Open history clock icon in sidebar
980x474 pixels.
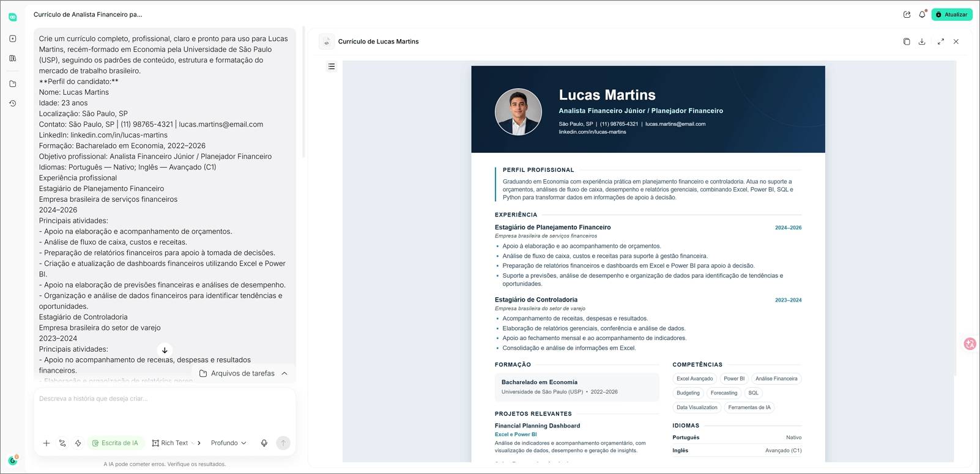pos(12,103)
